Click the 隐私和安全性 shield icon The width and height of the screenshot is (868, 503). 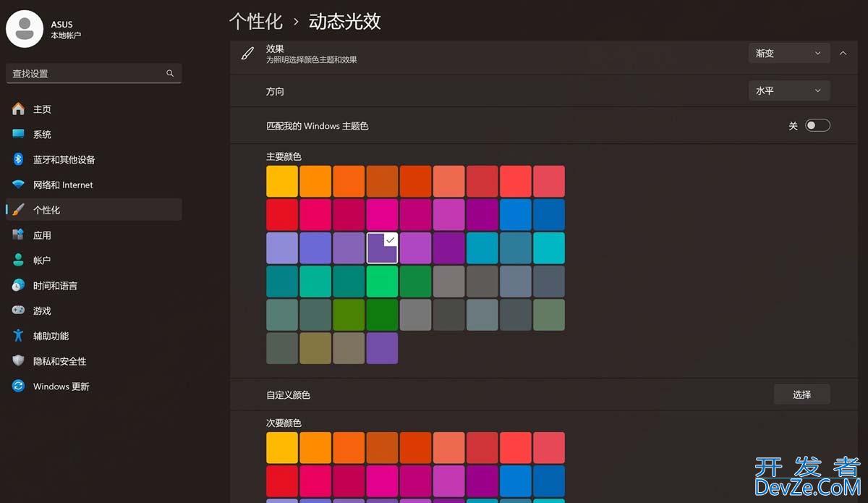click(19, 361)
